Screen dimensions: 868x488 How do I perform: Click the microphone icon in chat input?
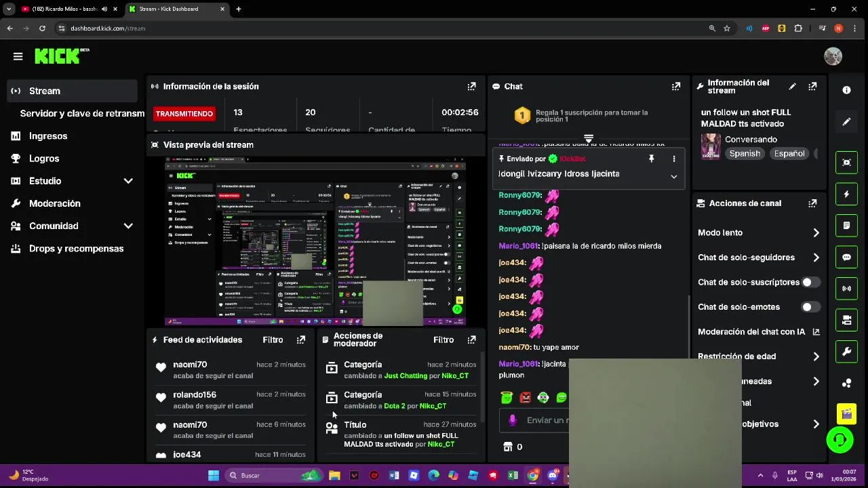pos(513,420)
